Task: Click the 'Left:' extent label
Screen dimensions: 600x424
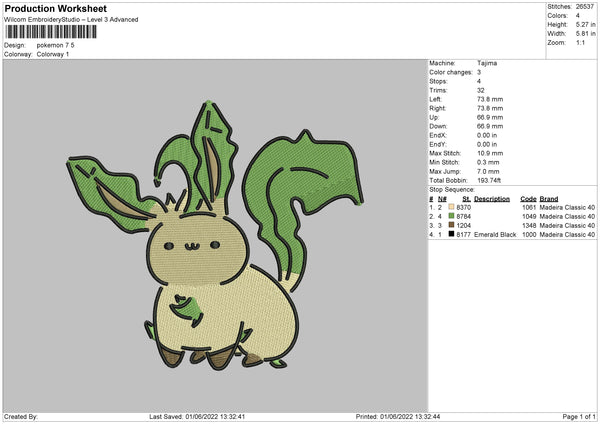Action: click(x=435, y=99)
